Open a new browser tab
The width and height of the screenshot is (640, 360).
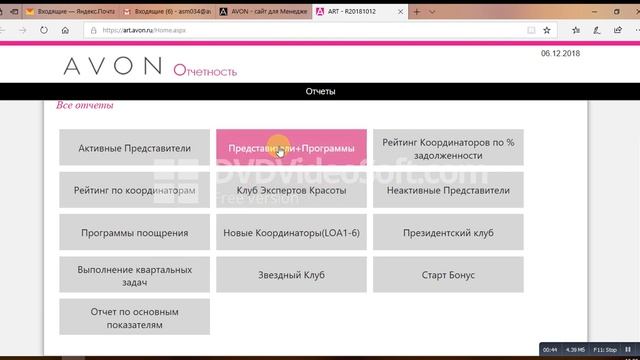pos(417,12)
